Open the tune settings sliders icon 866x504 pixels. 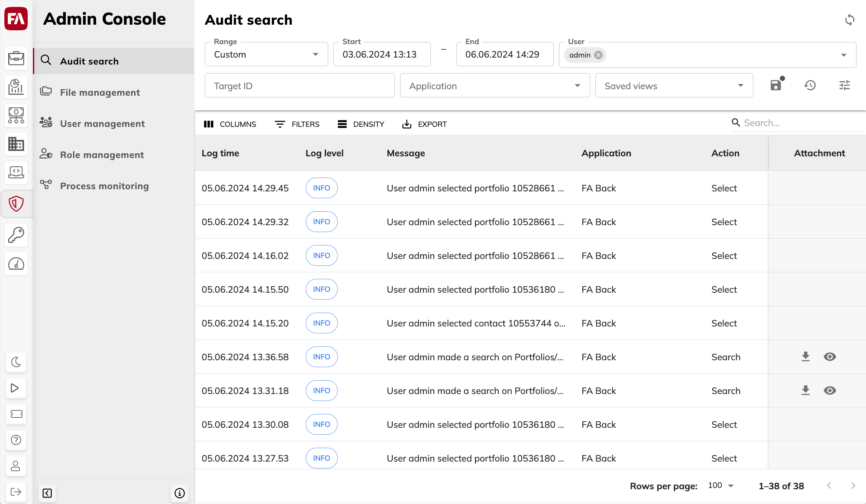[845, 85]
